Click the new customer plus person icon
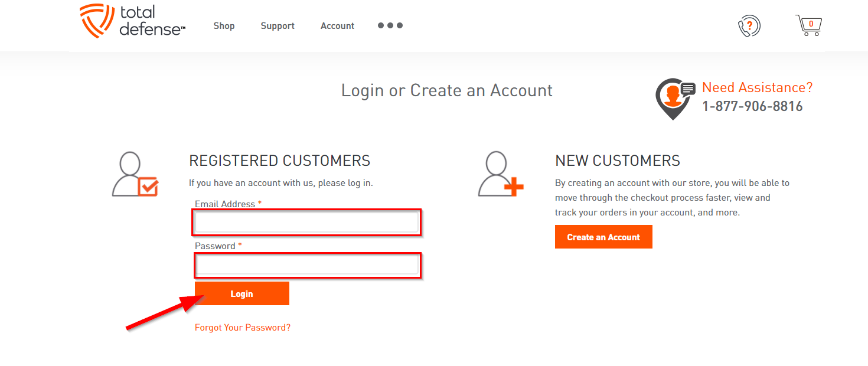 (501, 174)
